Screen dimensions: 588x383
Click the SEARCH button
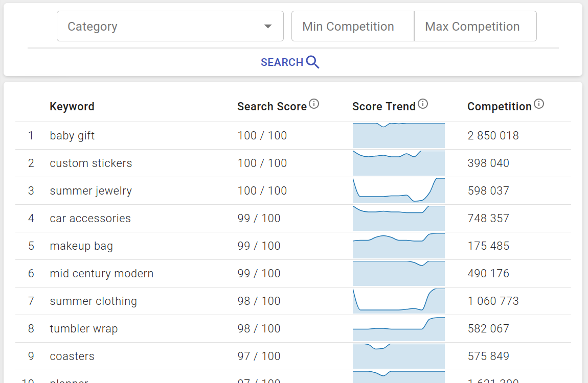[290, 62]
